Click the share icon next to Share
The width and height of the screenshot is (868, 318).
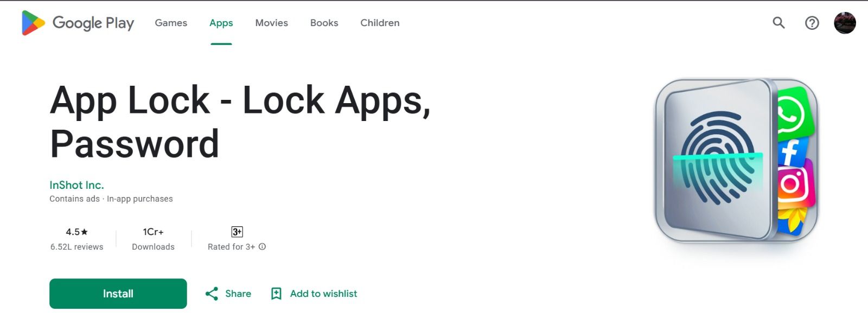(212, 294)
